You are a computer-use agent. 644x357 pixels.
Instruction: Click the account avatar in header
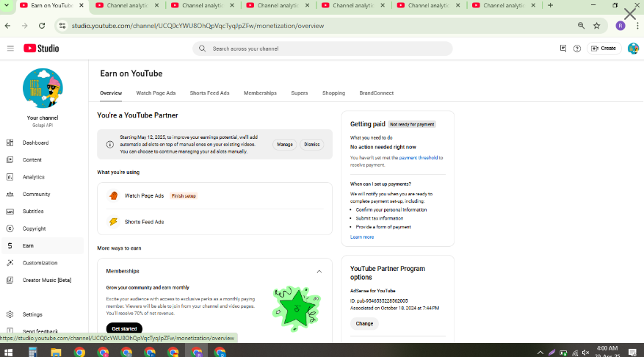click(633, 48)
